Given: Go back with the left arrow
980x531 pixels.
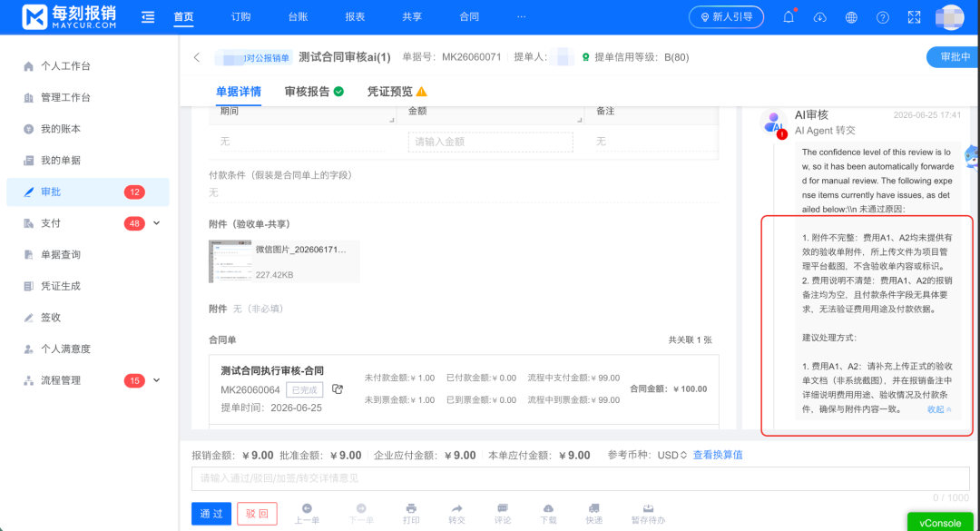Looking at the screenshot, I should (197, 57).
